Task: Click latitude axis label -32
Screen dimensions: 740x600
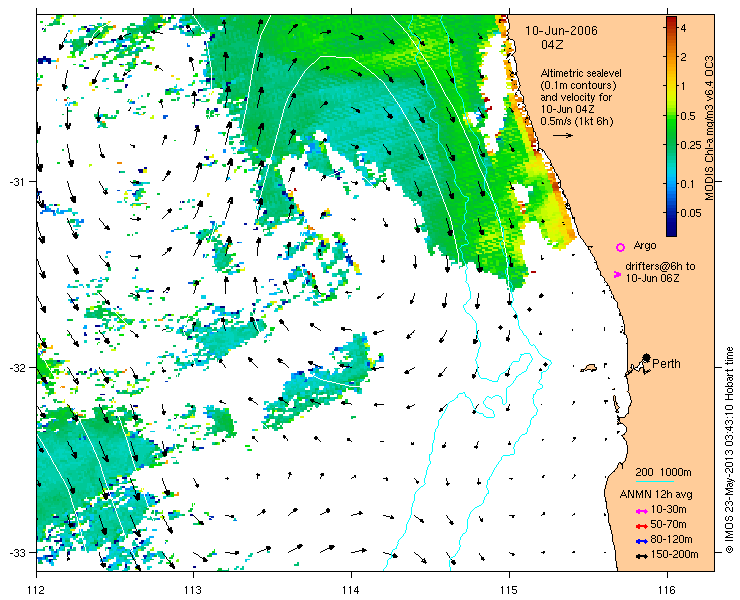Action: click(17, 367)
